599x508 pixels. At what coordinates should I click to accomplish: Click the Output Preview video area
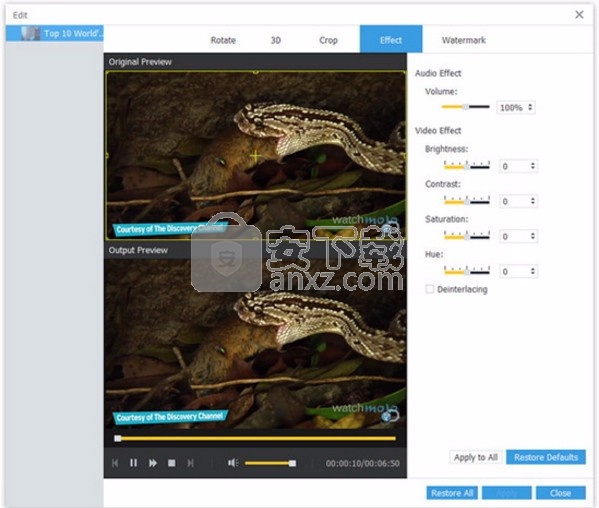point(255,344)
